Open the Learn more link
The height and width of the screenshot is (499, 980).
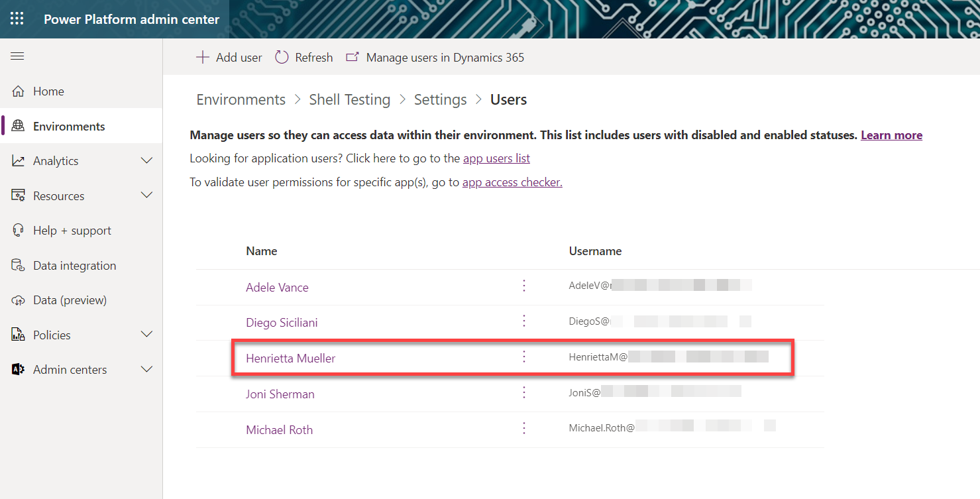(891, 135)
